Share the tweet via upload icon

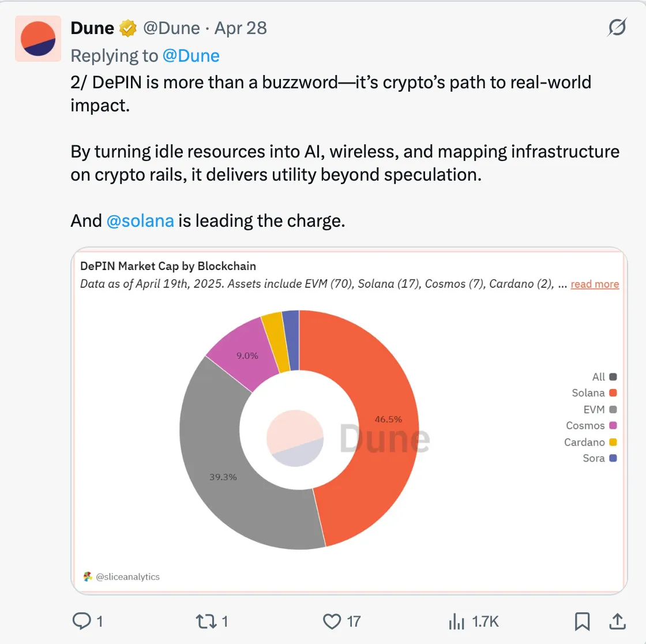(x=617, y=621)
